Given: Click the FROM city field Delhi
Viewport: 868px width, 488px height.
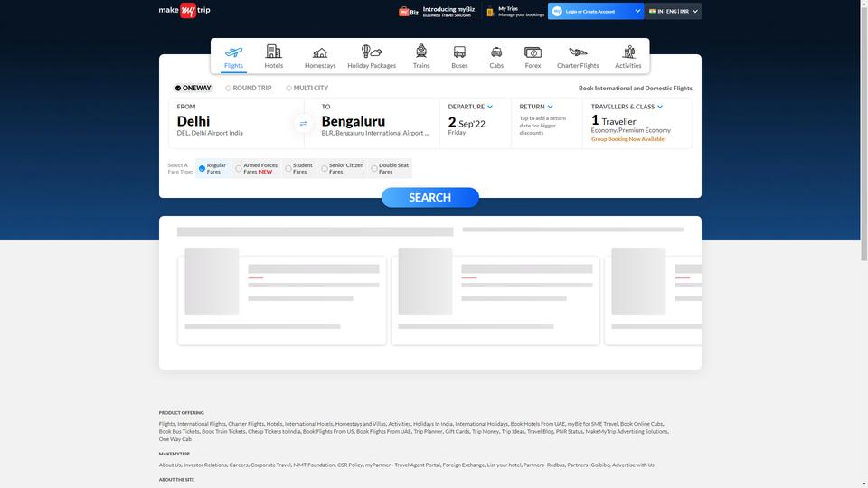Looking at the screenshot, I should point(236,124).
